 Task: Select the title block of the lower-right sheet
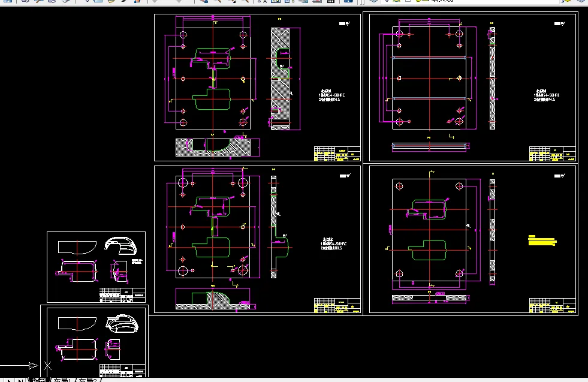[x=553, y=305]
